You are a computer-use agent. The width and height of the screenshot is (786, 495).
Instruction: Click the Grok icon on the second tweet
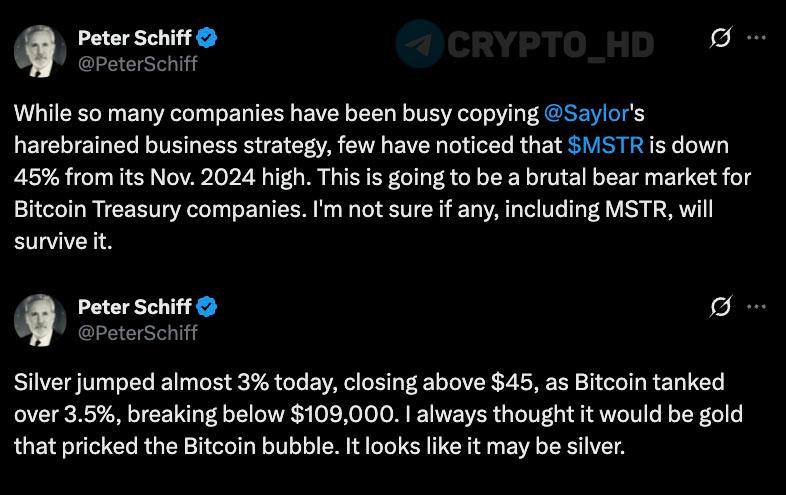pyautogui.click(x=718, y=307)
